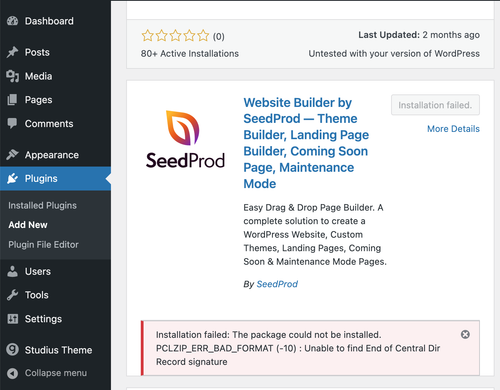Screen dimensions: 500x390
Task: Open the Website Builder by SeedProd title link
Action: 306,143
